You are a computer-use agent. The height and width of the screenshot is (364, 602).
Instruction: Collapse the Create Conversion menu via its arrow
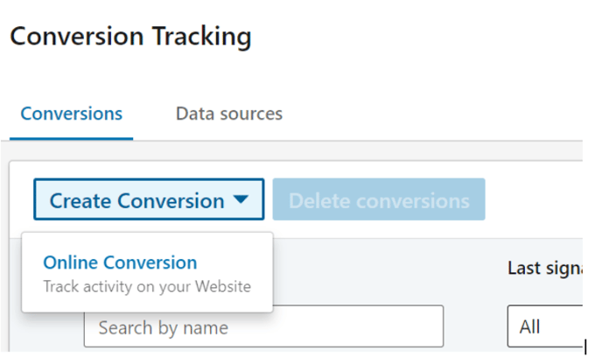(241, 199)
